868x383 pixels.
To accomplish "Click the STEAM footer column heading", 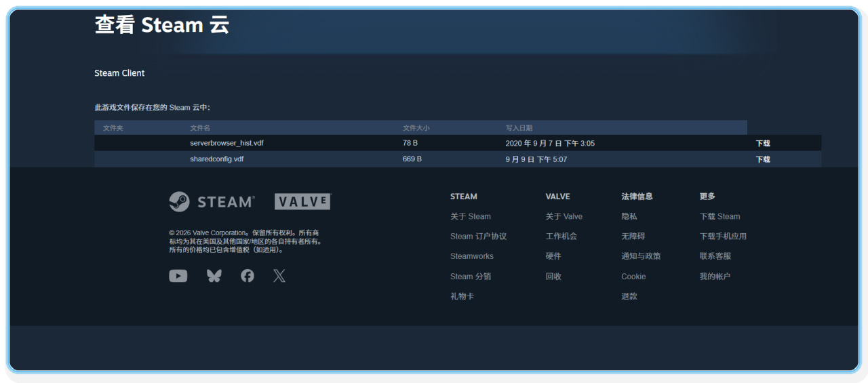I will (x=464, y=197).
